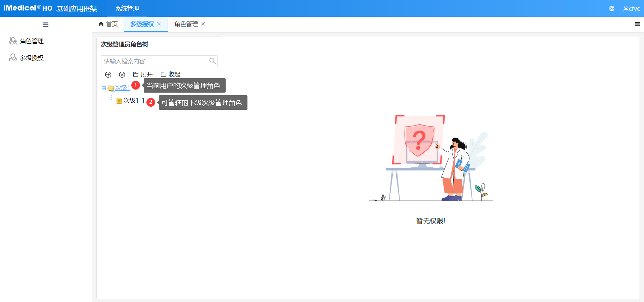Click the plus icon above the role tree

(108, 74)
